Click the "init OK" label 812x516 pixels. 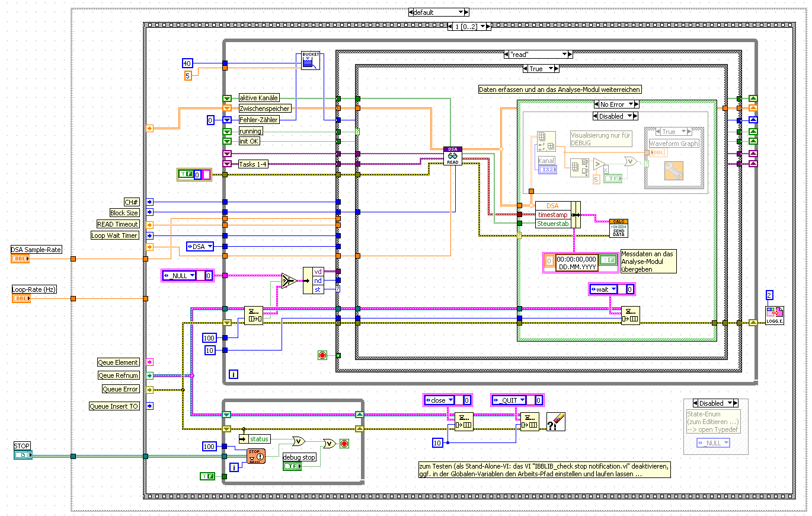pyautogui.click(x=249, y=141)
